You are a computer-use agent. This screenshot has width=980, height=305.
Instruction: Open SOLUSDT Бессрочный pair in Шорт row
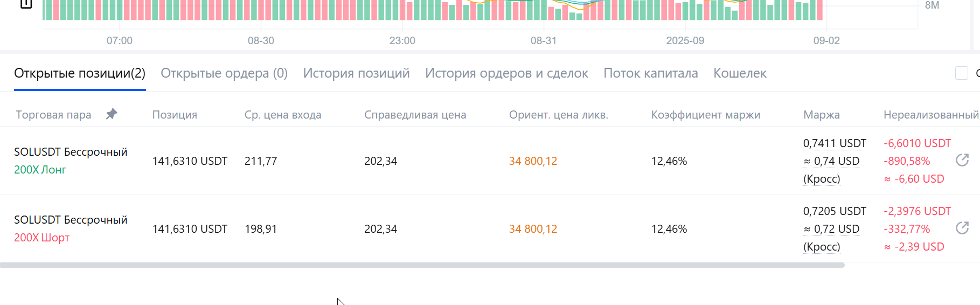(x=71, y=220)
